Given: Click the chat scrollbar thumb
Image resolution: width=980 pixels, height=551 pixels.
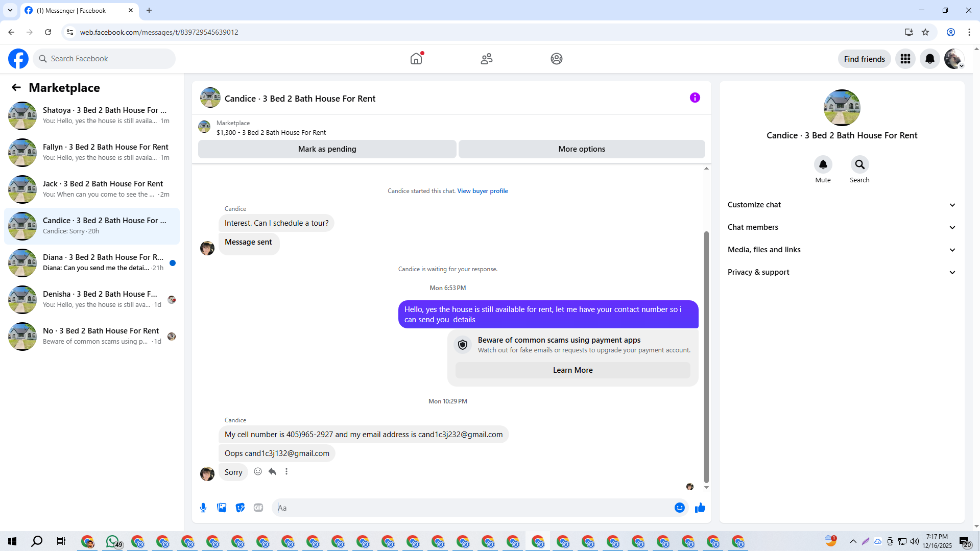Looking at the screenshot, I should click(706, 357).
